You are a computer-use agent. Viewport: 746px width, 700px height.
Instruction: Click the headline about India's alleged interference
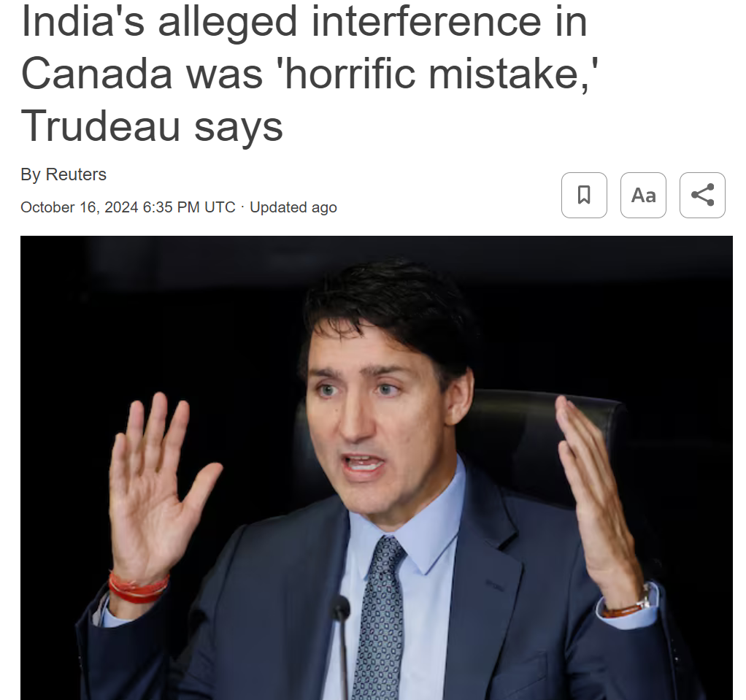click(308, 74)
